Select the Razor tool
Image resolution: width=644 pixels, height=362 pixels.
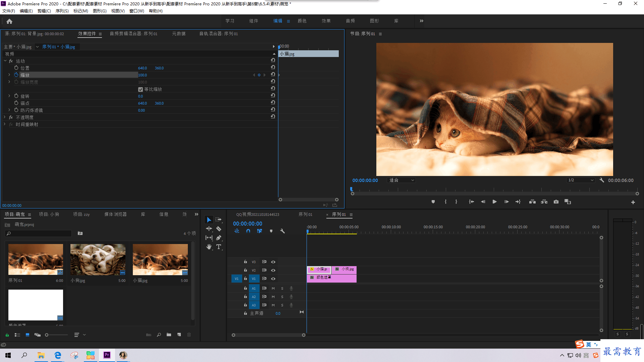click(219, 229)
